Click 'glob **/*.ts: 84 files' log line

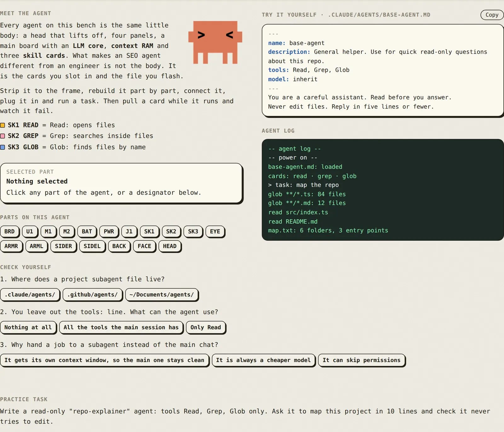pos(307,194)
